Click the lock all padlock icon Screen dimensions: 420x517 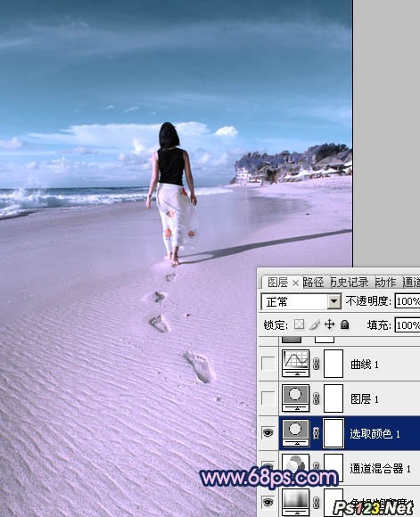point(344,324)
